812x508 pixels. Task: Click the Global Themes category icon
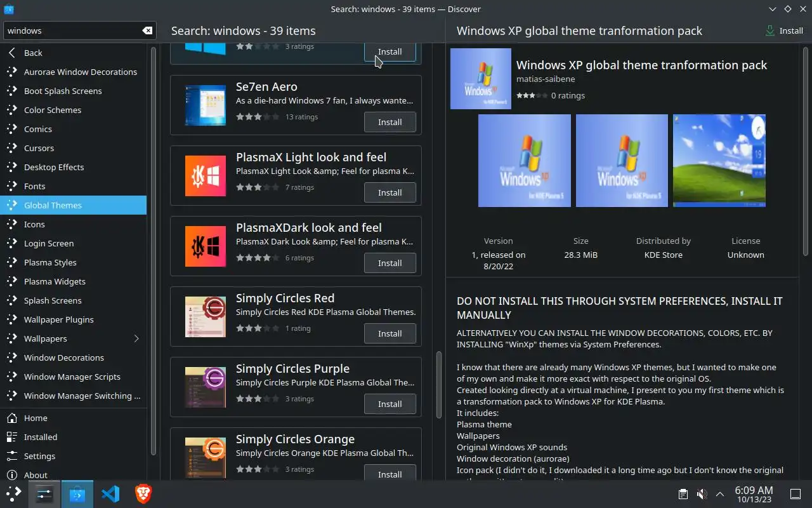[x=12, y=205]
